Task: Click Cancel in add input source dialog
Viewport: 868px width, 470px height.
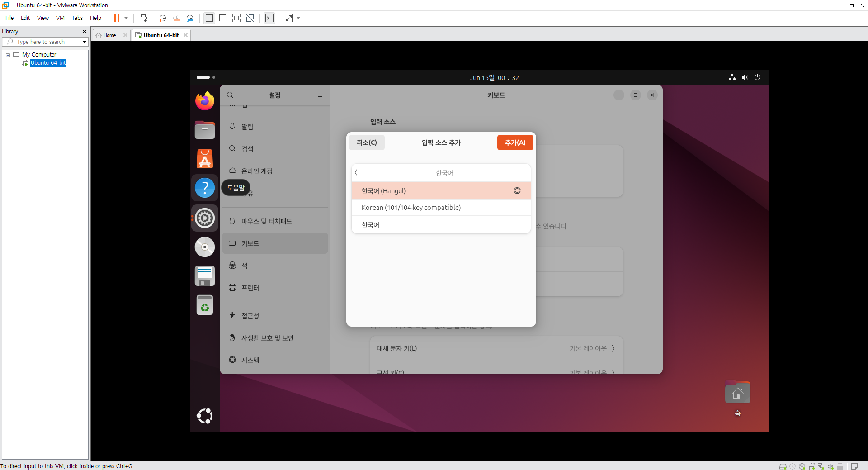Action: pos(367,142)
